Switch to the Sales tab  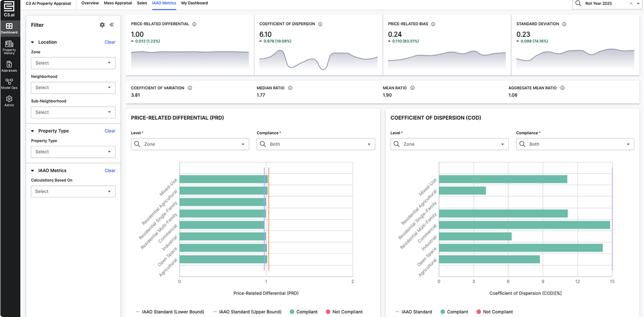[142, 3]
